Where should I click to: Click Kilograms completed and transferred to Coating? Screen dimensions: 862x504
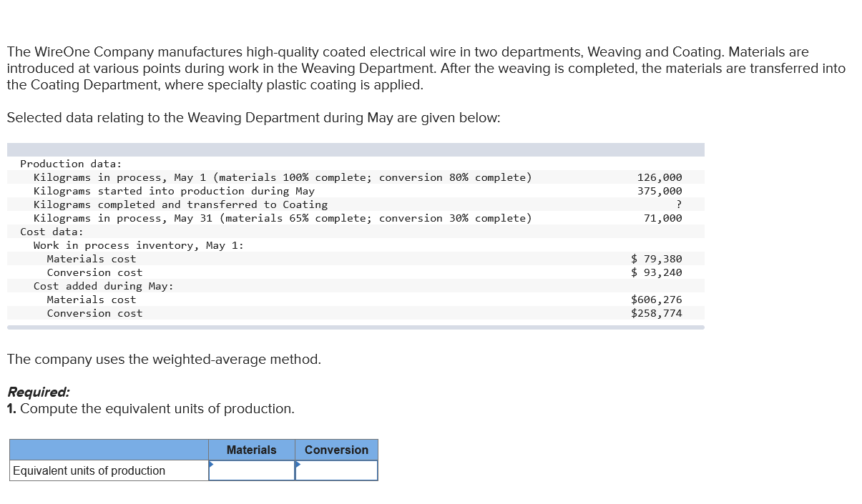click(180, 204)
